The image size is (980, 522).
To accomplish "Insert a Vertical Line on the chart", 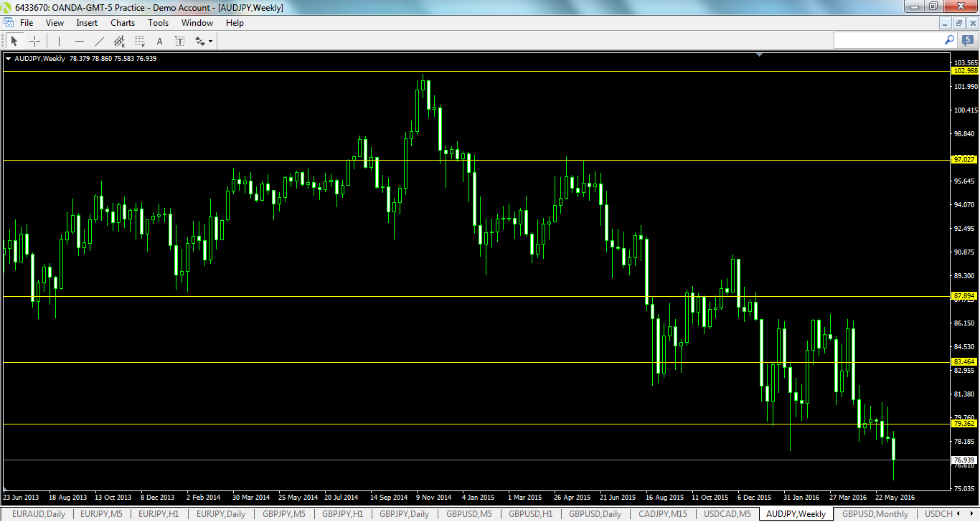I will click(x=59, y=41).
